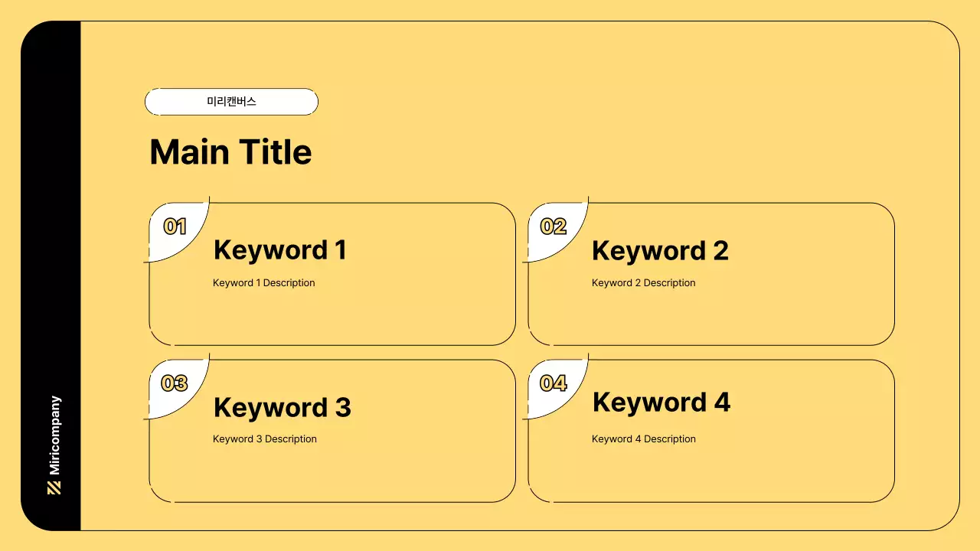Click the 02 number badge
The image size is (980, 551).
[554, 227]
